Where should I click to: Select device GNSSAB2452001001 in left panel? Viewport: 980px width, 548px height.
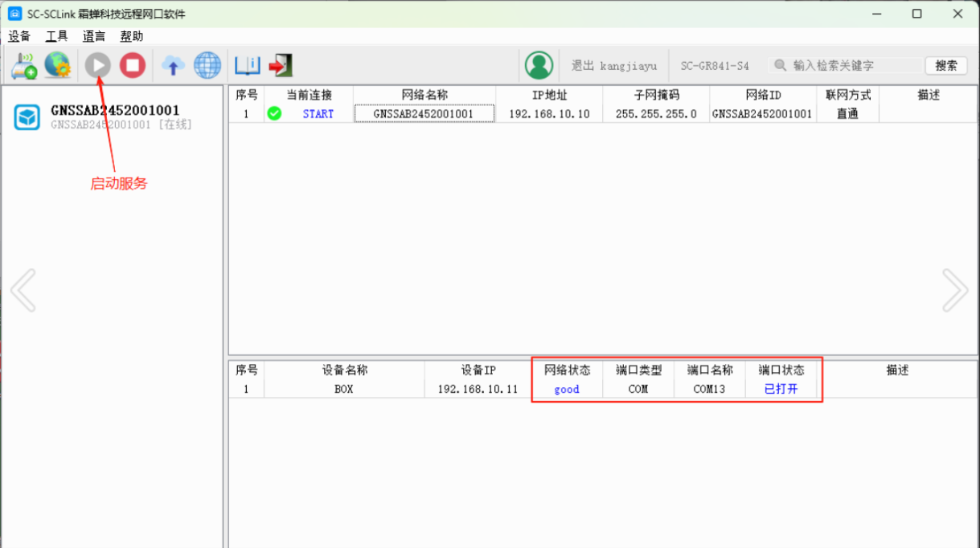pyautogui.click(x=113, y=117)
